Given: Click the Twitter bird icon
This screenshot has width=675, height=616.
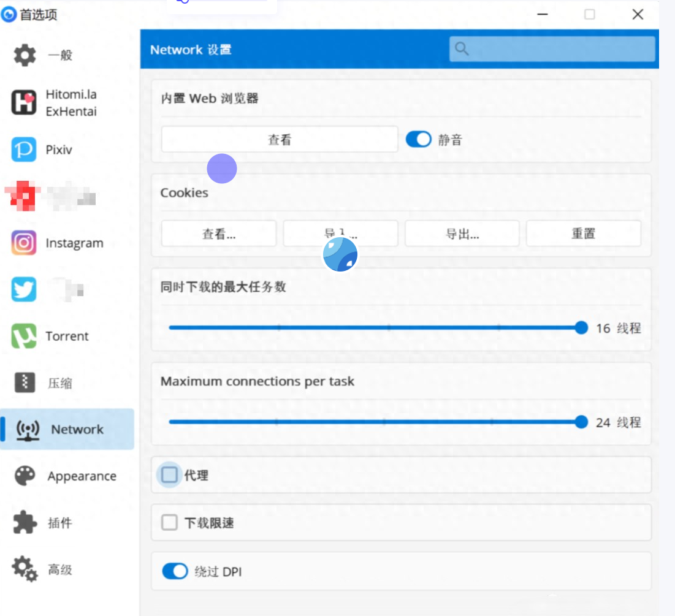Looking at the screenshot, I should [x=24, y=290].
